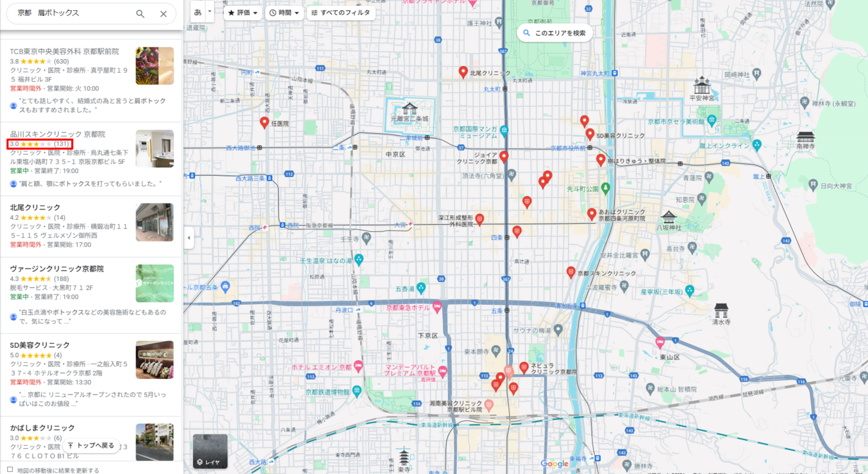Open the あ input mode dropdown arrow

[x=210, y=12]
